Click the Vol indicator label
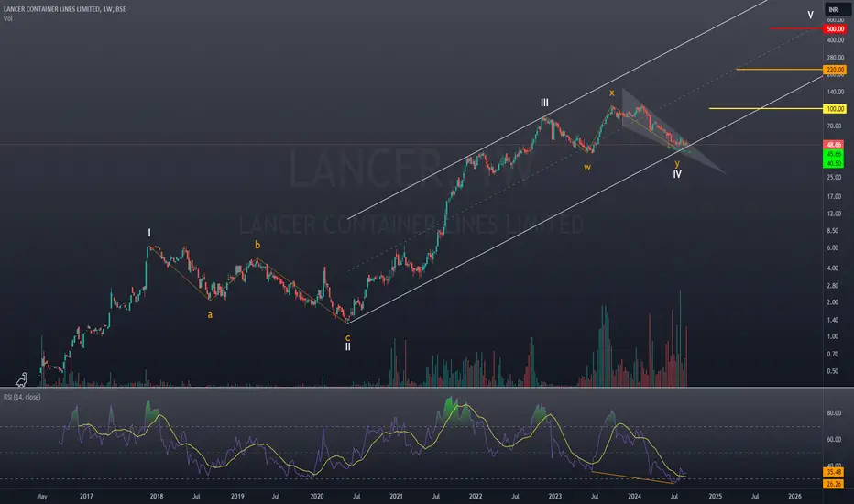The image size is (854, 504). (7, 18)
